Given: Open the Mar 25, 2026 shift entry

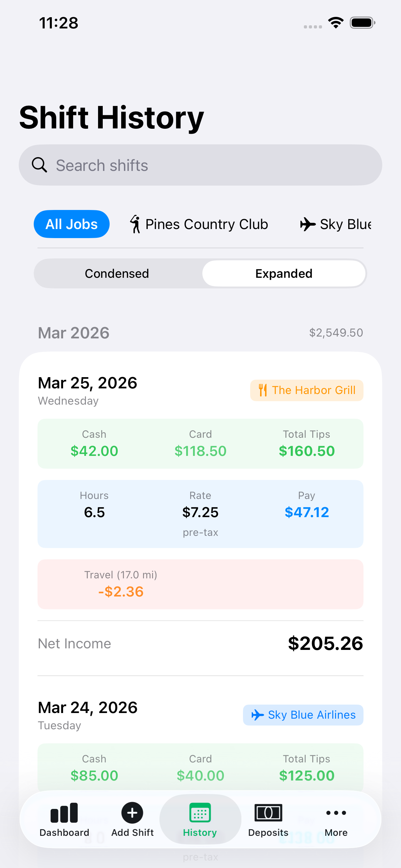Looking at the screenshot, I should (87, 383).
